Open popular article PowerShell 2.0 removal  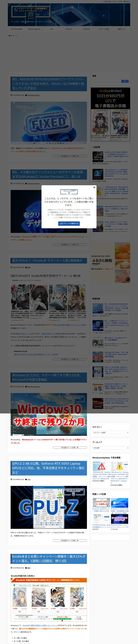point(117,173)
